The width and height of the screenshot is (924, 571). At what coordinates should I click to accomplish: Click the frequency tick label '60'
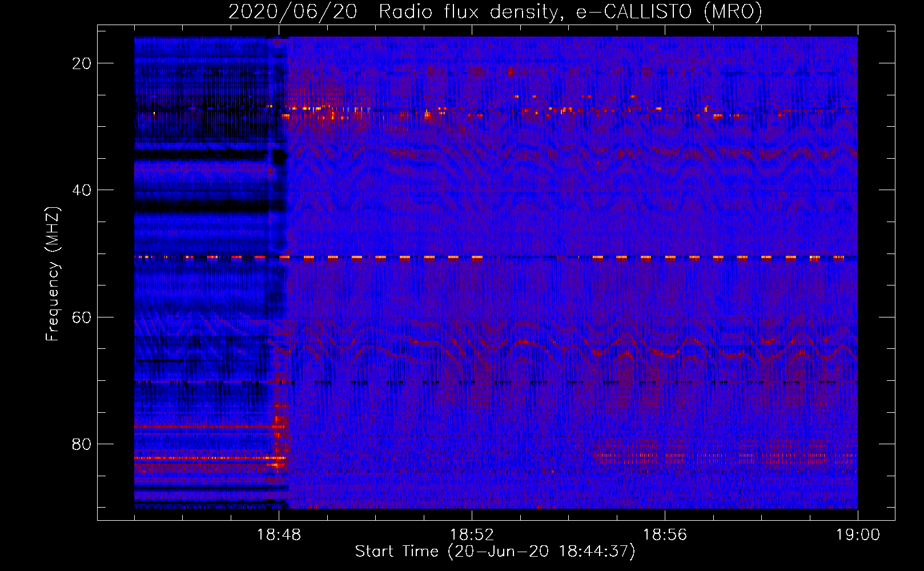82,317
